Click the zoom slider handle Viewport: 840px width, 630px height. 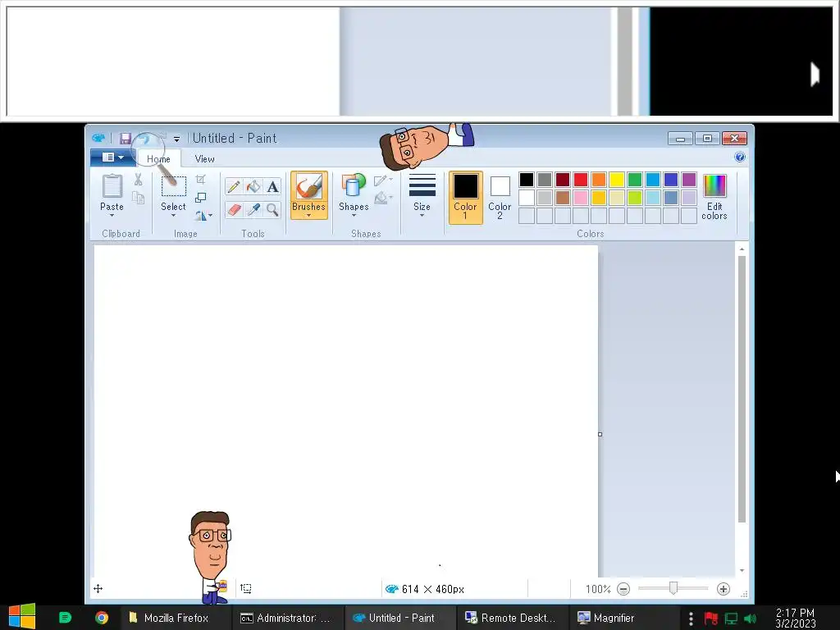(673, 589)
